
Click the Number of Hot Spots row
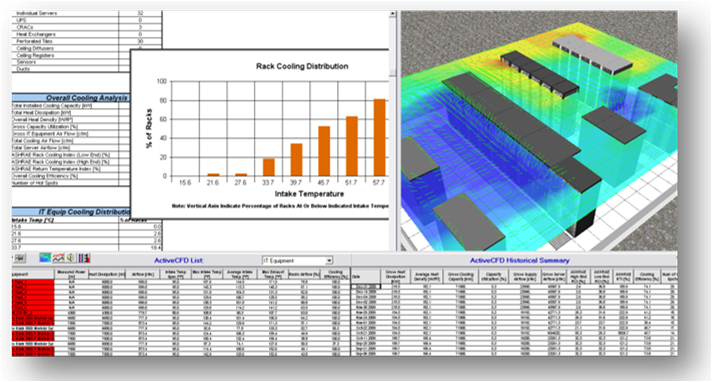point(71,183)
